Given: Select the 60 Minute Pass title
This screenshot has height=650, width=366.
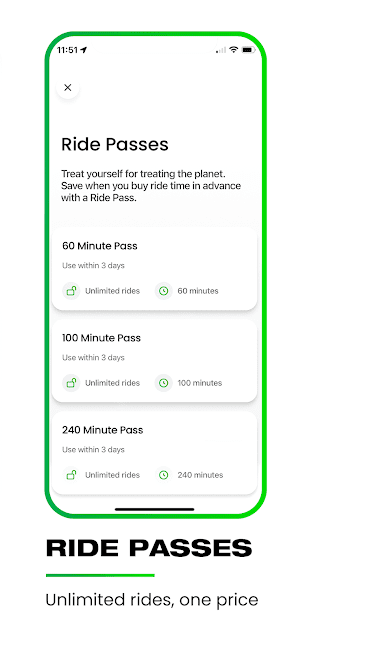Looking at the screenshot, I should coord(99,246).
